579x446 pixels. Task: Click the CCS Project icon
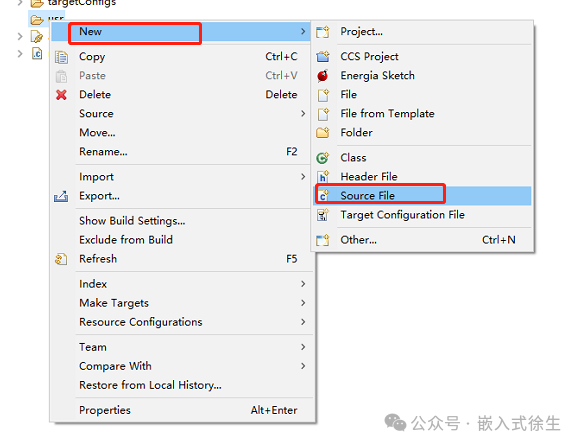tap(323, 56)
